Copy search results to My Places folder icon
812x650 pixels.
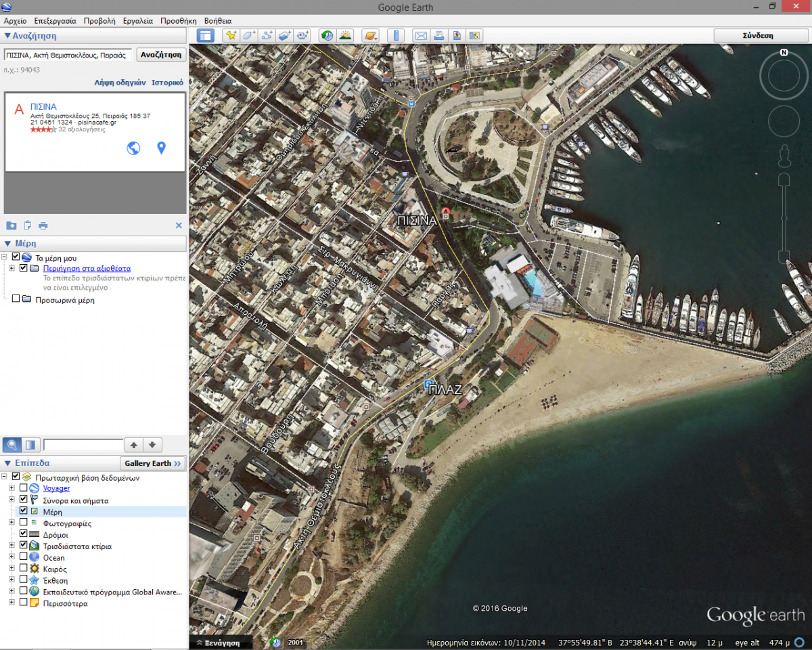point(12,225)
